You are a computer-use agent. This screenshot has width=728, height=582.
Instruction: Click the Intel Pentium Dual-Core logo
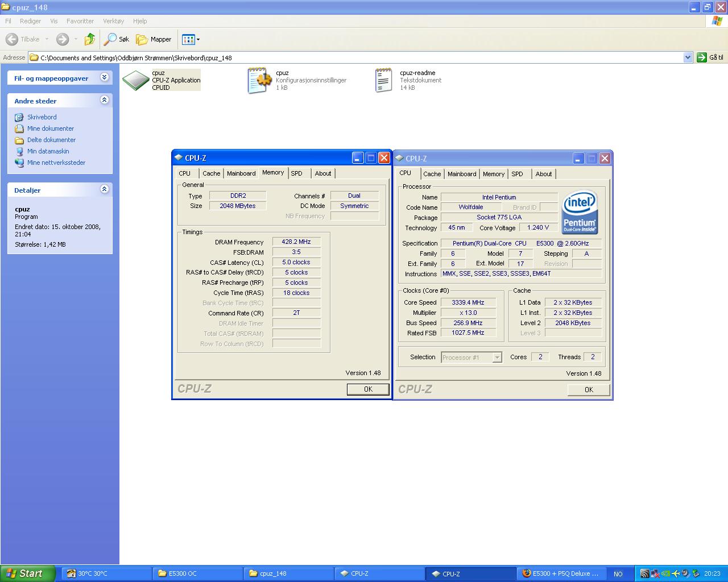click(580, 212)
